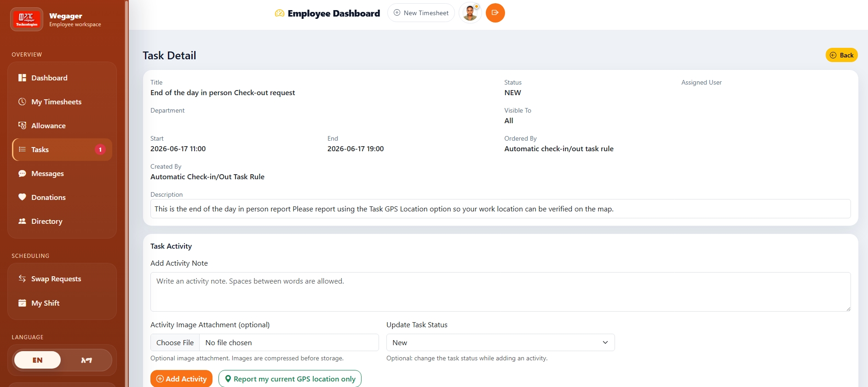Click the Visible To value 'All'
Viewport: 868px width, 387px height.
(509, 120)
